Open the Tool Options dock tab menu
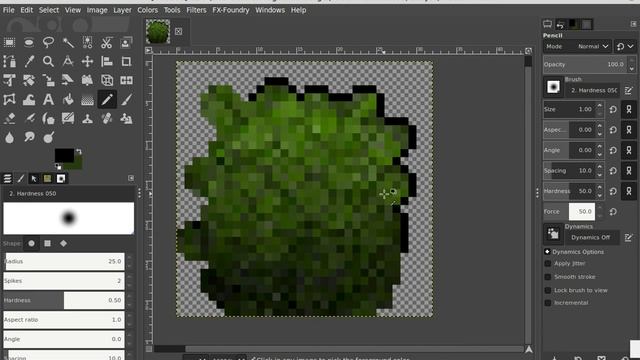The width and height of the screenshot is (640, 360). pos(633,24)
